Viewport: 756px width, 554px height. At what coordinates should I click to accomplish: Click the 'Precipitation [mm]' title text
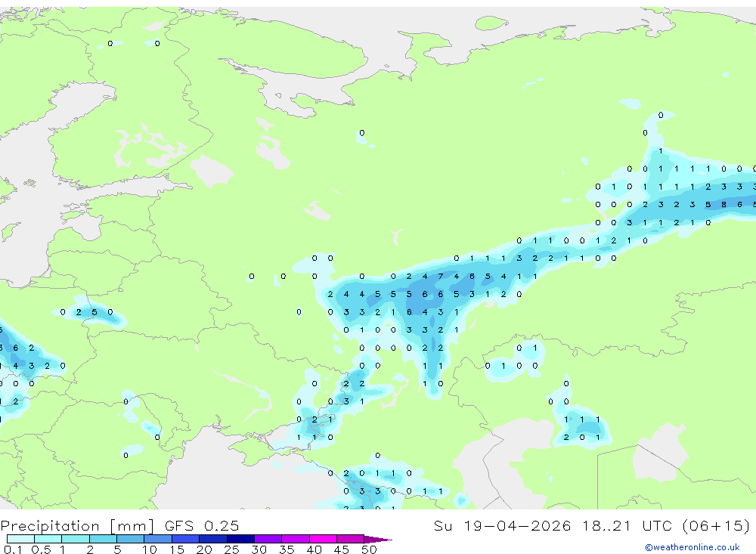[x=77, y=525]
